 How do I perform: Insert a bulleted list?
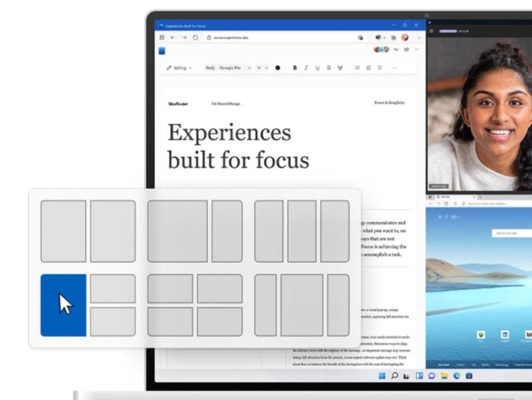pos(357,68)
